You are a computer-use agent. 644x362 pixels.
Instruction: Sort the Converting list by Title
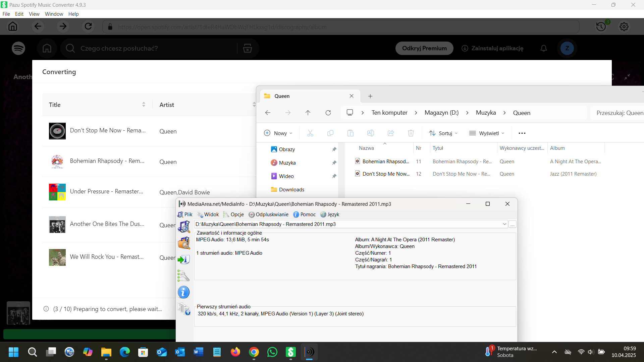click(x=144, y=105)
